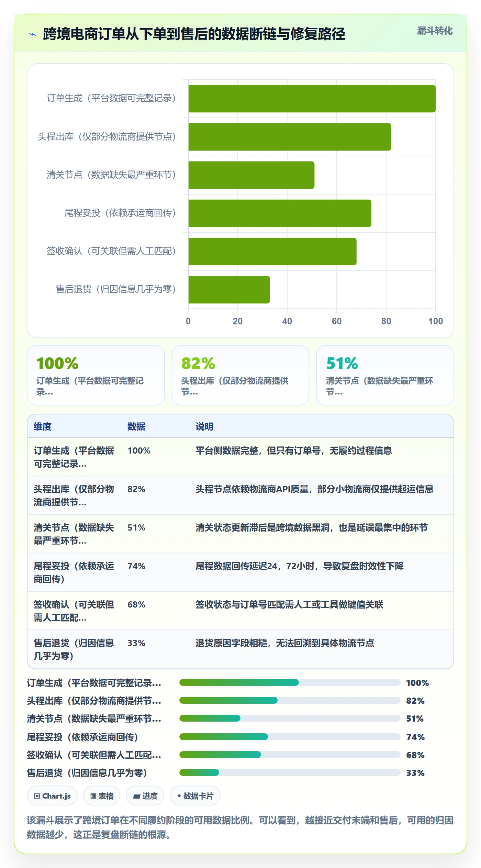Click the 68% cell in the table

[136, 604]
